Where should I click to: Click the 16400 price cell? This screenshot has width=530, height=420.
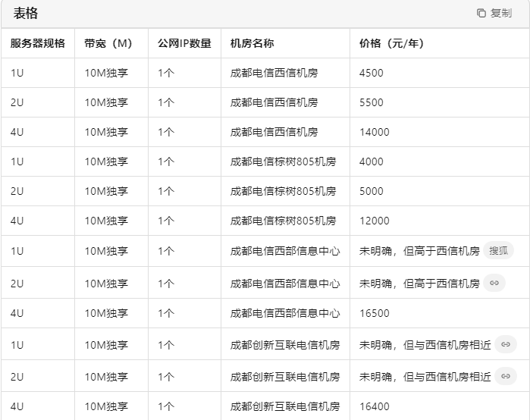374,406
